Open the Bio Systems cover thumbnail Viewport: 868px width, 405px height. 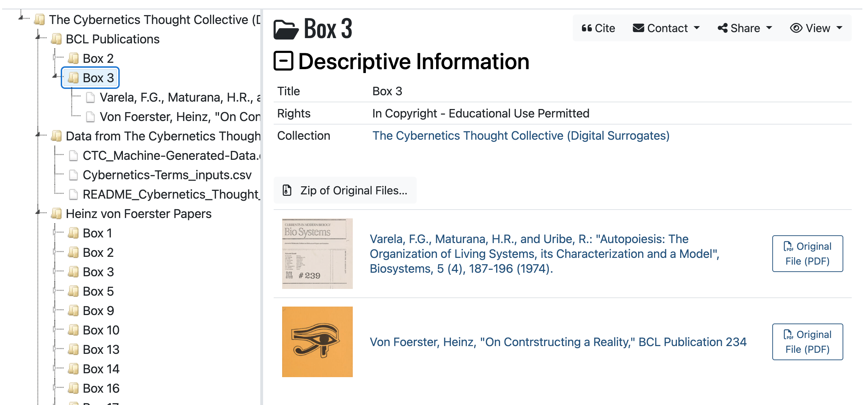click(x=317, y=254)
